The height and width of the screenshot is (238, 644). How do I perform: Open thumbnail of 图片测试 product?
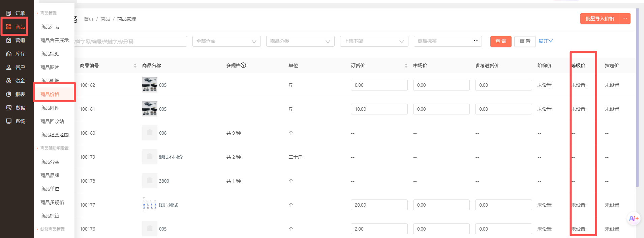click(150, 205)
